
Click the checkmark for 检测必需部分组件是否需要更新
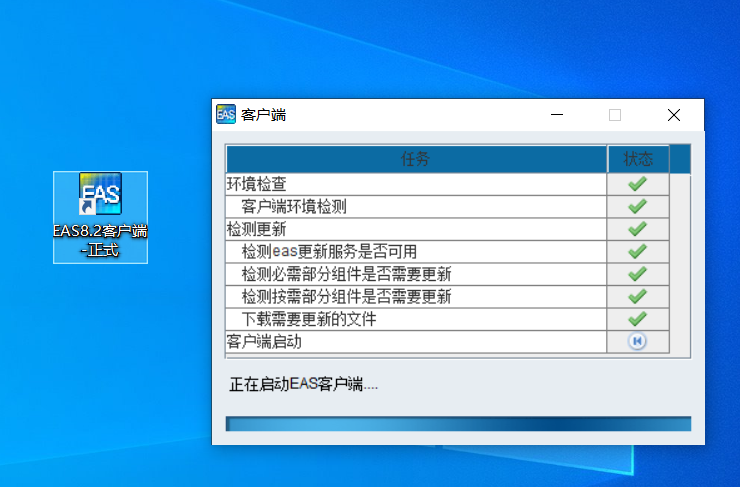(638, 274)
